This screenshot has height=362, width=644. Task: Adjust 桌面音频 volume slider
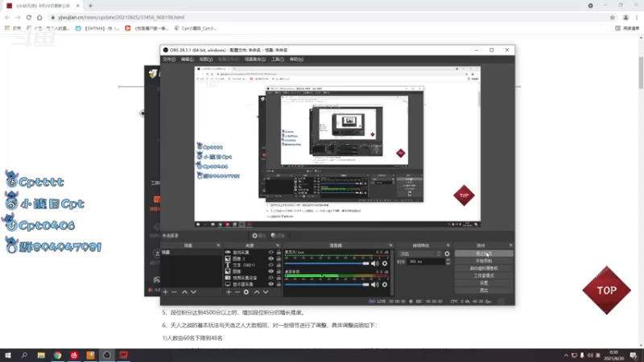pyautogui.click(x=327, y=285)
